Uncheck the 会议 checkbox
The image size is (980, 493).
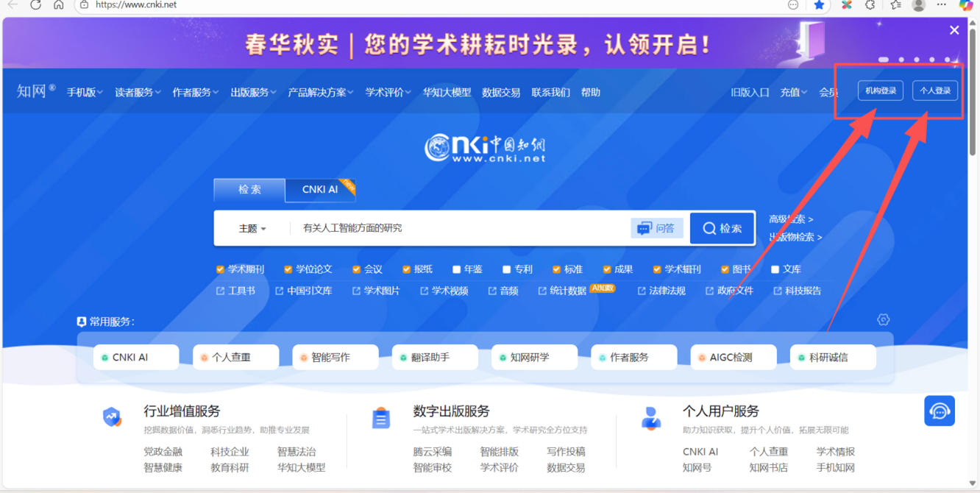[356, 269]
